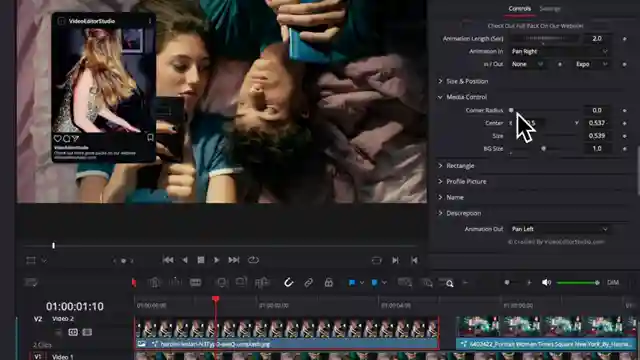The width and height of the screenshot is (640, 360).
Task: Click the Overwrite Clip toolbar icon
Action: (x=241, y=282)
